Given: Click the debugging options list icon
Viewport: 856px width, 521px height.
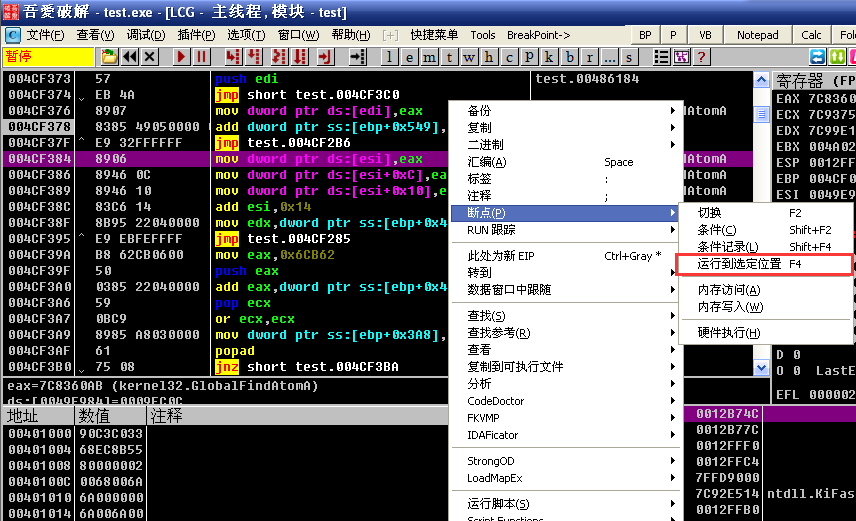Looking at the screenshot, I should (661, 57).
